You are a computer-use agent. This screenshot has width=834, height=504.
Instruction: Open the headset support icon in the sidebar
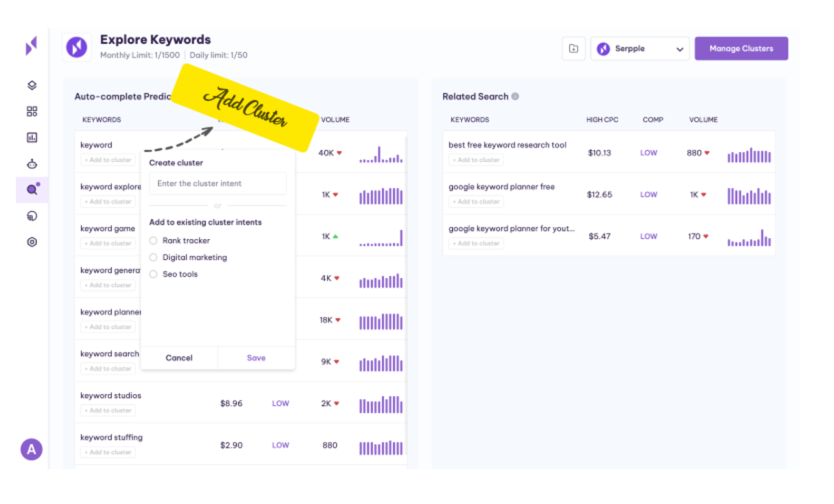coord(32,216)
